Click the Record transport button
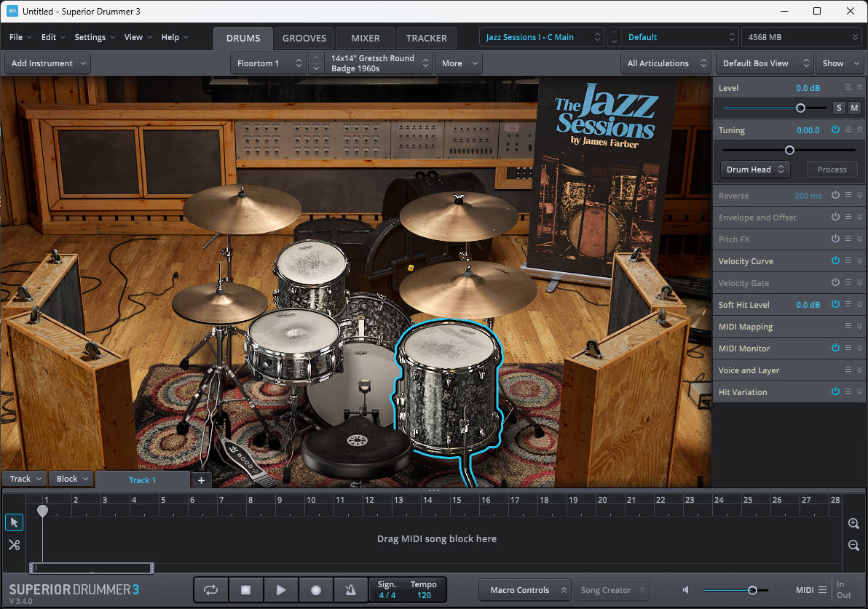868x609 pixels. [x=316, y=590]
